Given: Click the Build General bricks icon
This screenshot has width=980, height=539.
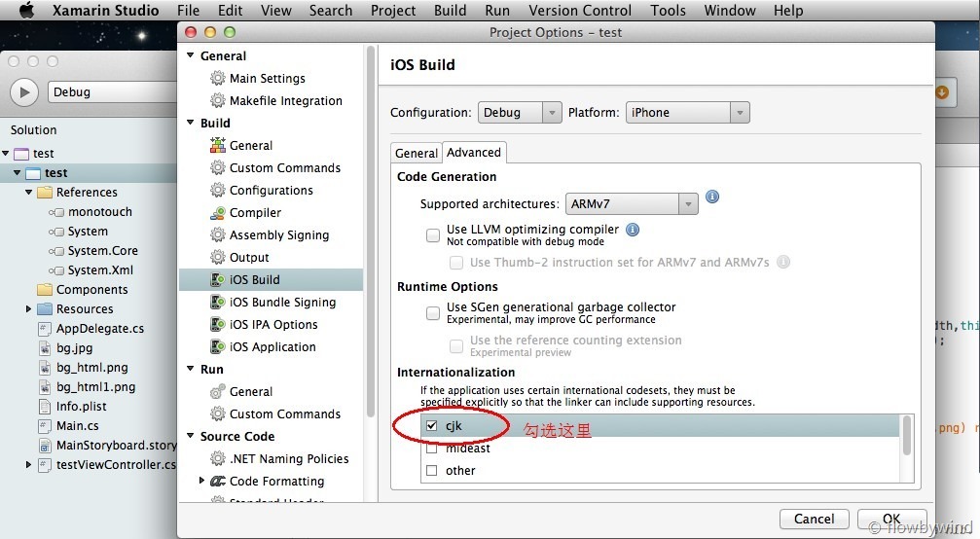Looking at the screenshot, I should (x=217, y=146).
